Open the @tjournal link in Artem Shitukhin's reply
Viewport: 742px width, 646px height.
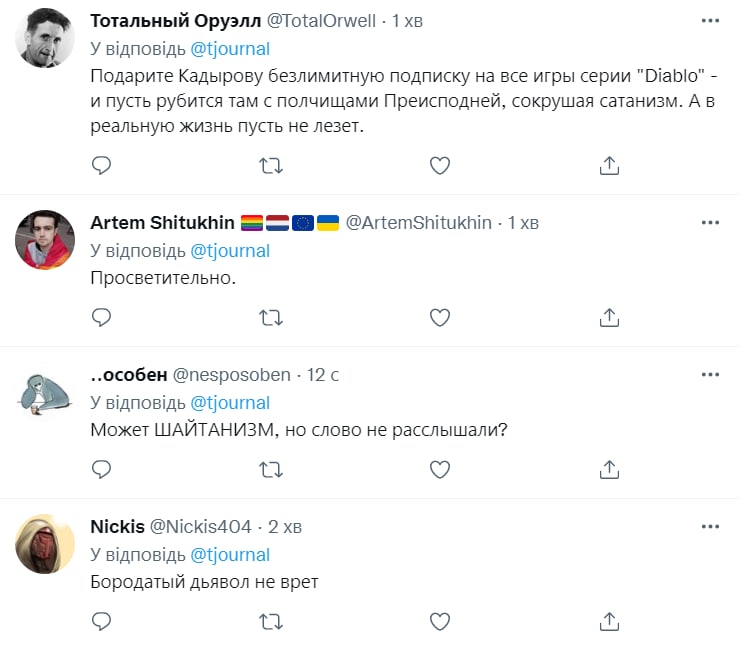click(x=230, y=250)
